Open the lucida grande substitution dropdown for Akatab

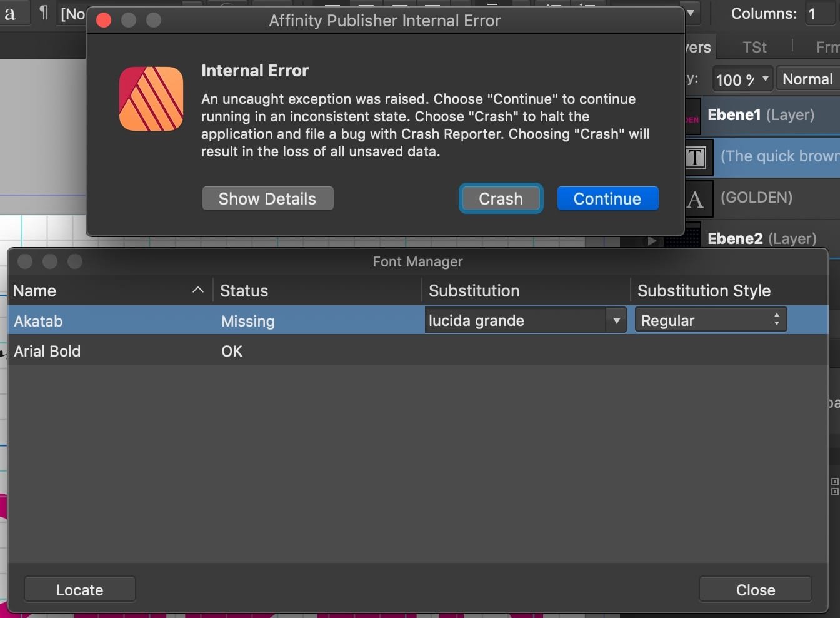pyautogui.click(x=616, y=320)
